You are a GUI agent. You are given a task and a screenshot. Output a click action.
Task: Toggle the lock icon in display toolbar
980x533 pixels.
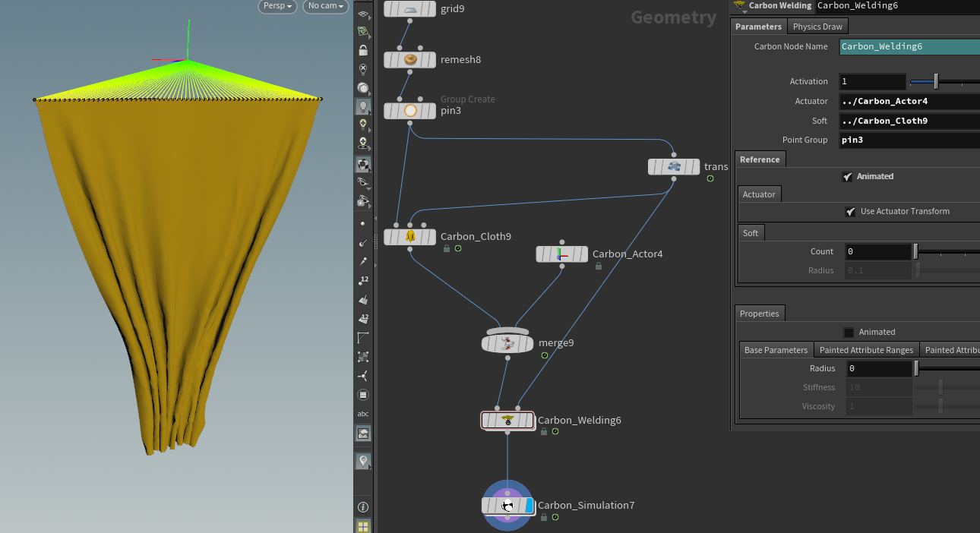(x=363, y=50)
